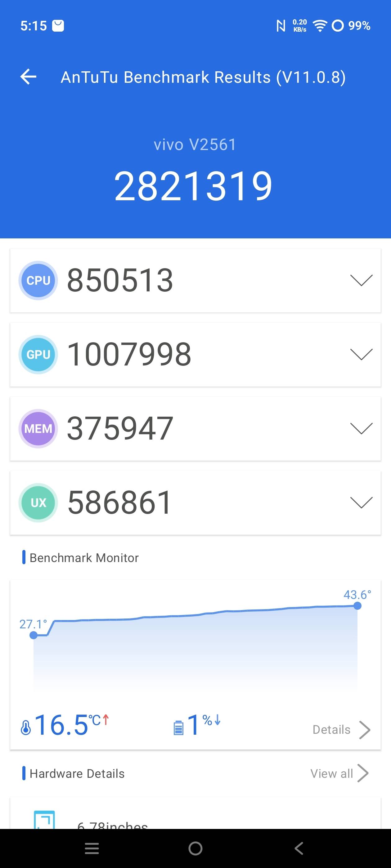The width and height of the screenshot is (391, 868).
Task: Tap the UX score badge icon
Action: (x=38, y=503)
